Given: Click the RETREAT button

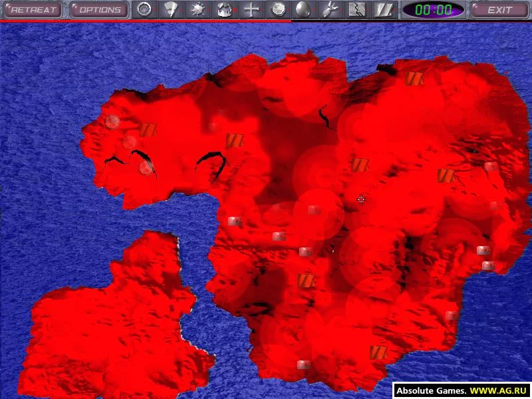Looking at the screenshot, I should pos(33,9).
